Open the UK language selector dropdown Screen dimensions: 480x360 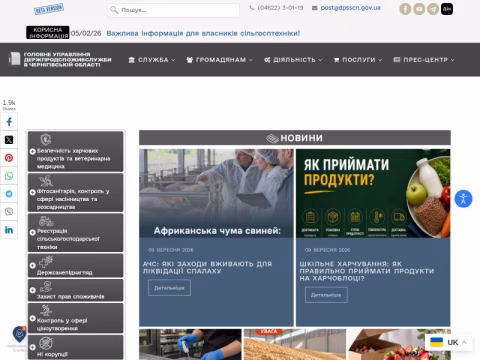point(448,342)
